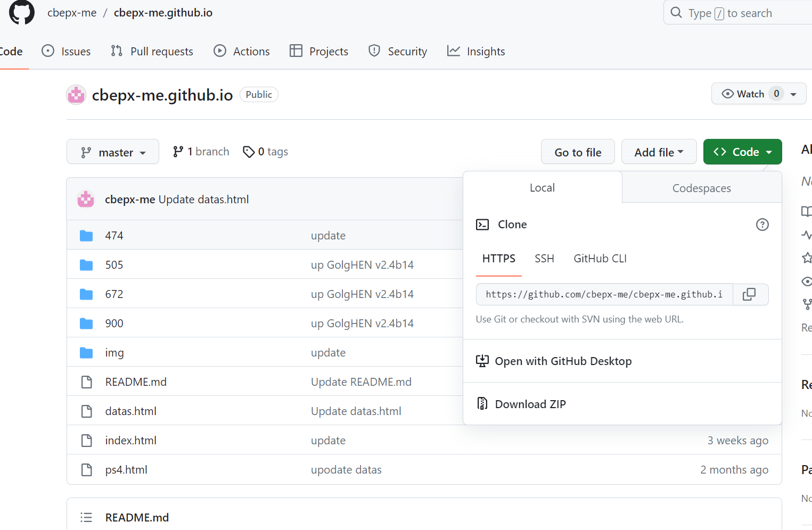Click commit author avatar beside Update datas.html
The width and height of the screenshot is (812, 530).
86,200
